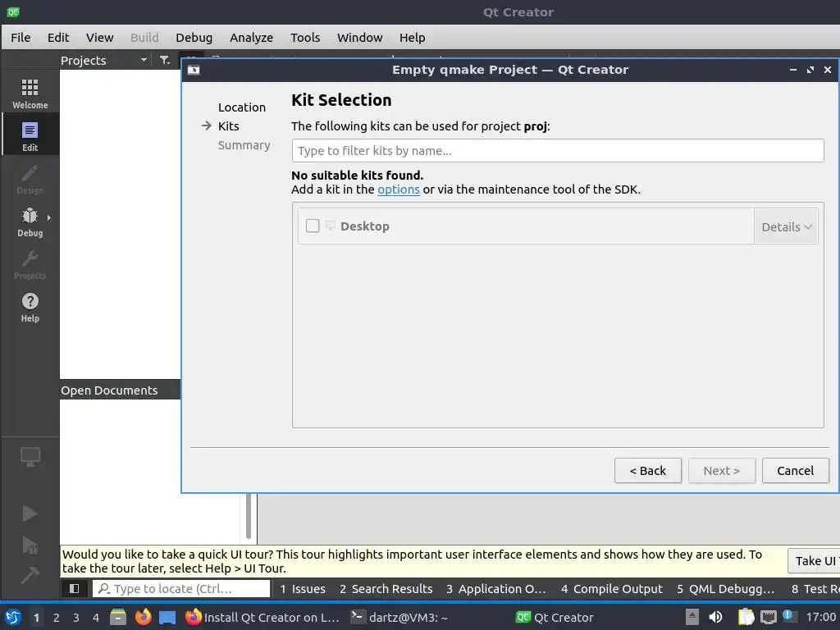Image resolution: width=840 pixels, height=630 pixels.
Task: Focus the filter kits by name field
Action: (558, 151)
